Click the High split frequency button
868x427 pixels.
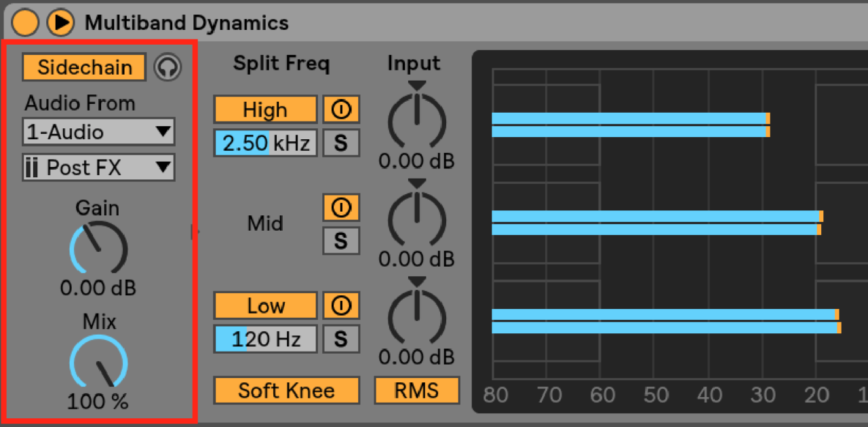coord(264,109)
